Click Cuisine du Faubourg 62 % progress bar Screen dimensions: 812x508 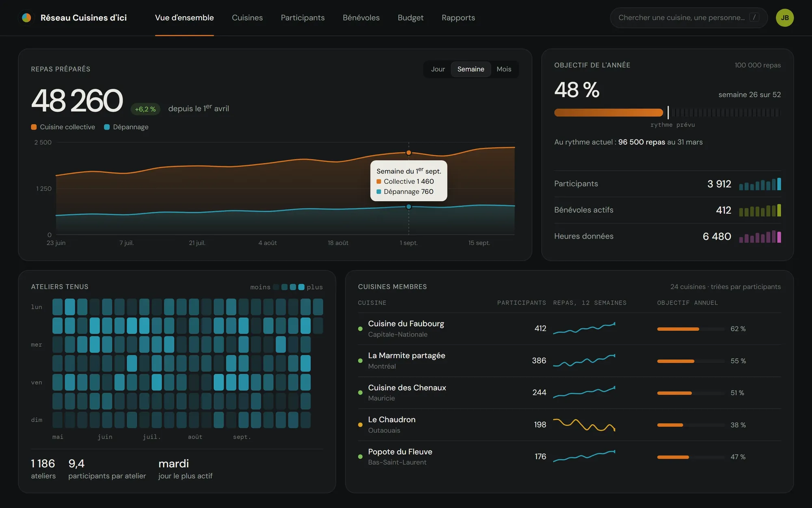(691, 329)
